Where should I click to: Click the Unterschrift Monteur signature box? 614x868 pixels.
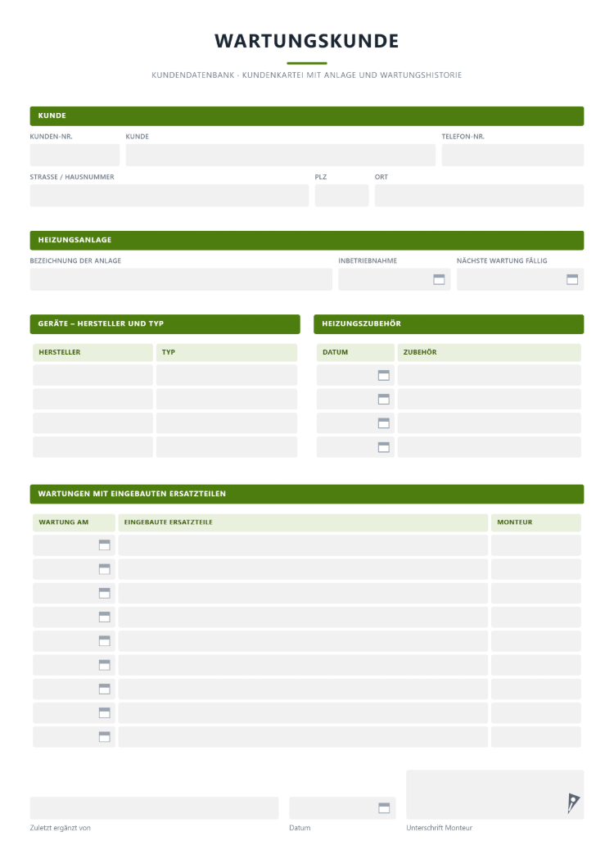(x=495, y=794)
